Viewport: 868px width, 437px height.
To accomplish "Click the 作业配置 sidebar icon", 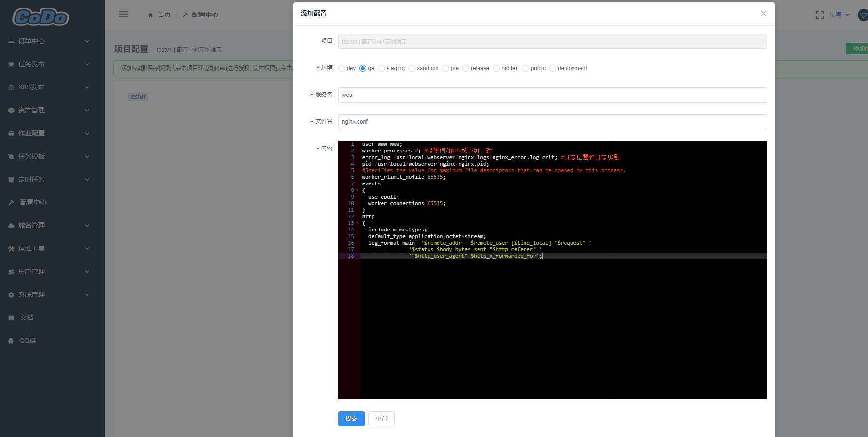I will [x=11, y=134].
